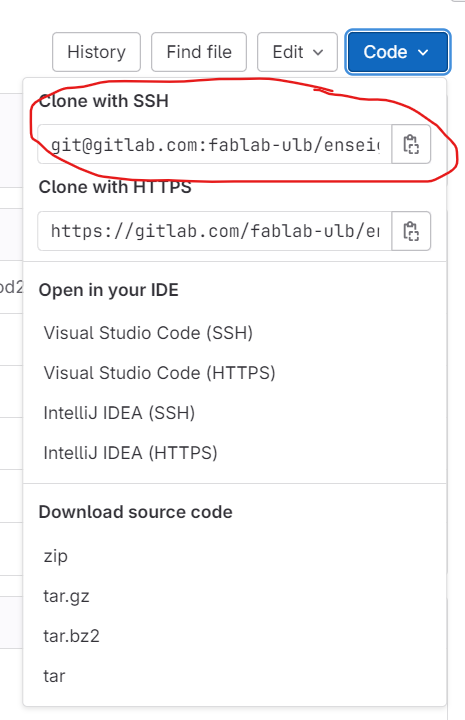Open the commit History
Screen dimensions: 465x720
pyautogui.click(x=96, y=52)
